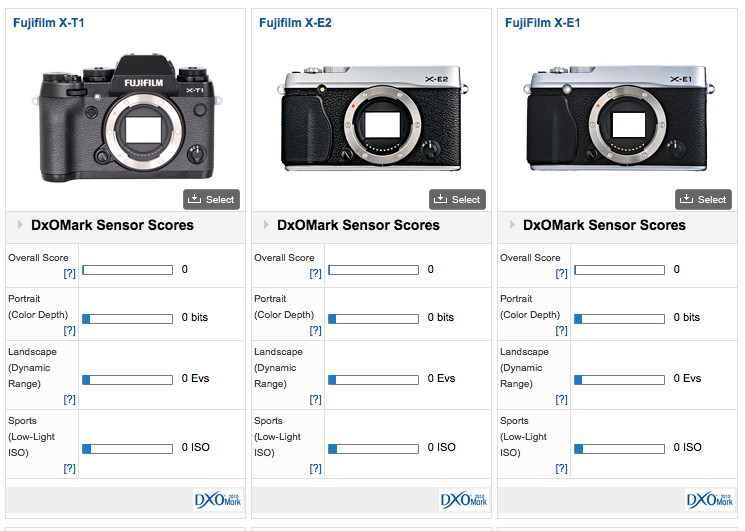Click the X-E1 "Landscape (Dynamic Range)" label
Screen dimensions: 745x531
[x=524, y=368]
